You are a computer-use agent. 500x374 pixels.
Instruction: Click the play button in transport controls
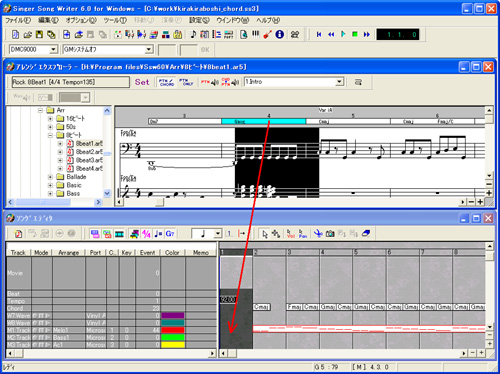(343, 34)
